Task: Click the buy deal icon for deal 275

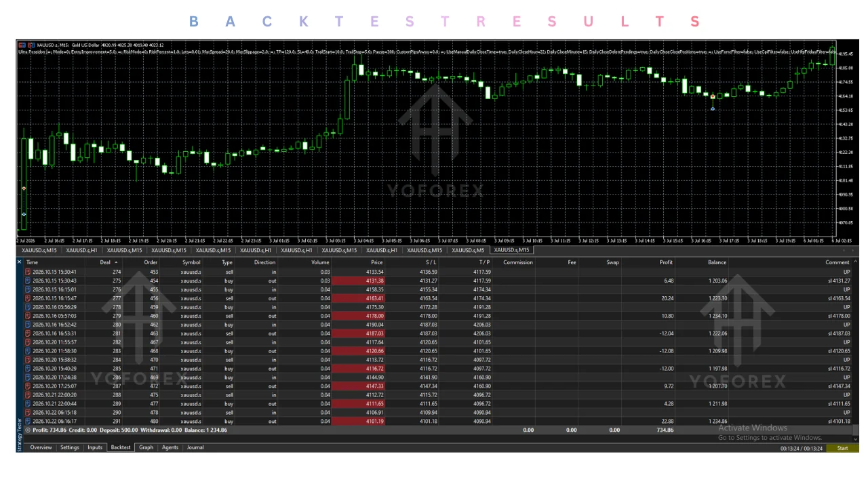Action: pyautogui.click(x=28, y=281)
